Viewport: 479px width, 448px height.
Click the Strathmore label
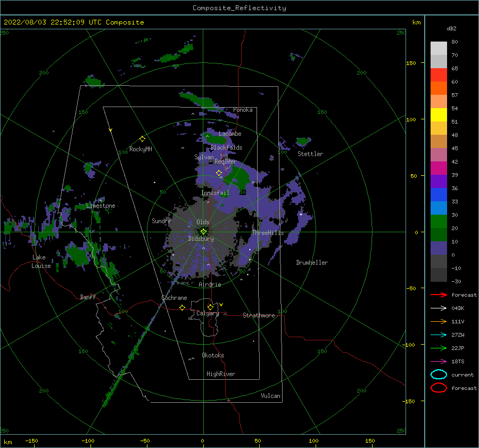[259, 315]
